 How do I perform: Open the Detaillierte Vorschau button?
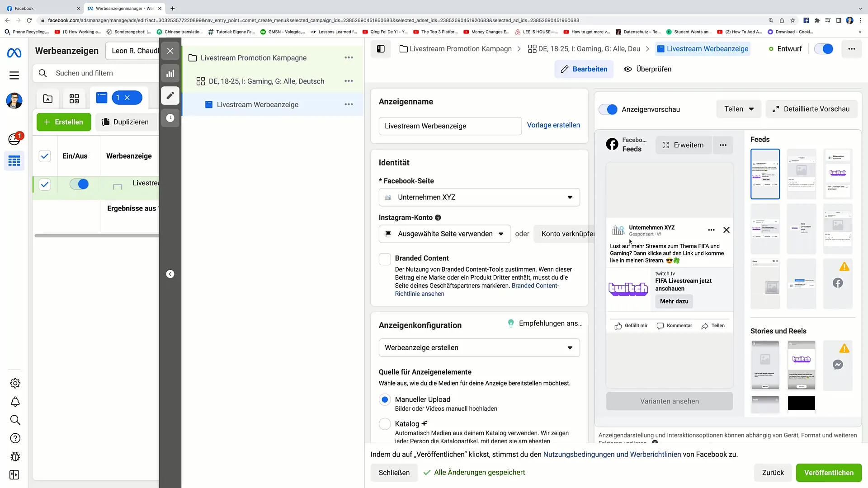coord(811,109)
